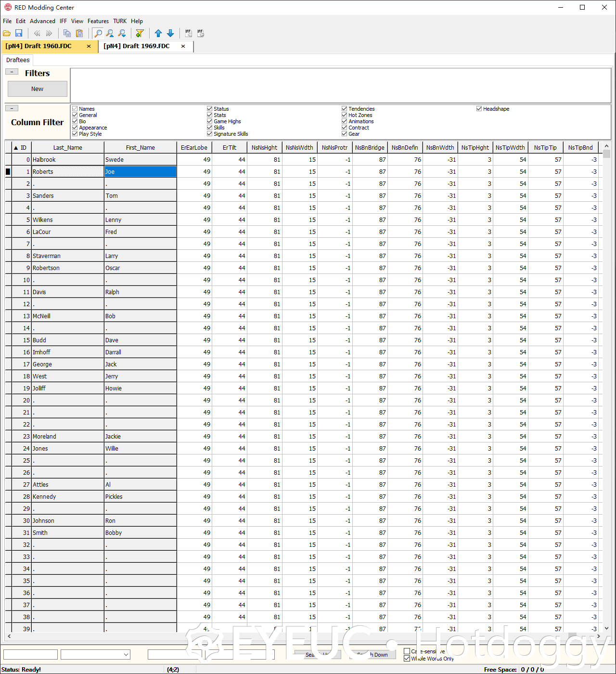This screenshot has width=616, height=674.
Task: Collapse the Filters panel with minus button
Action: pos(12,72)
